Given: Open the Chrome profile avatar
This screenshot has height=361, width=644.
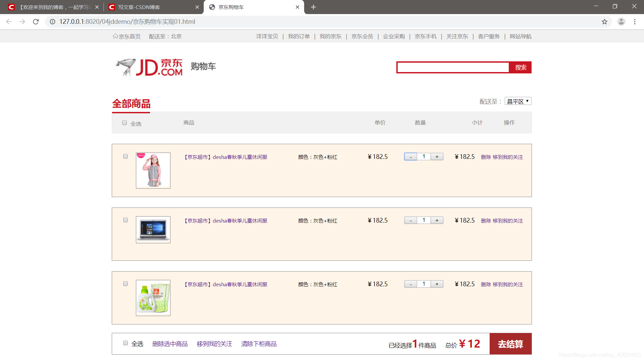Looking at the screenshot, I should click(x=621, y=22).
